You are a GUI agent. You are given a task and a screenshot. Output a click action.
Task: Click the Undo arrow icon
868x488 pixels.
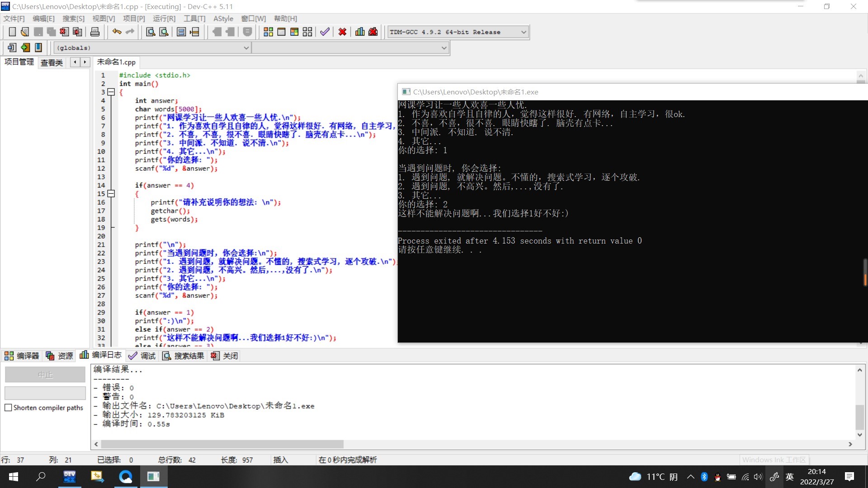coord(117,32)
